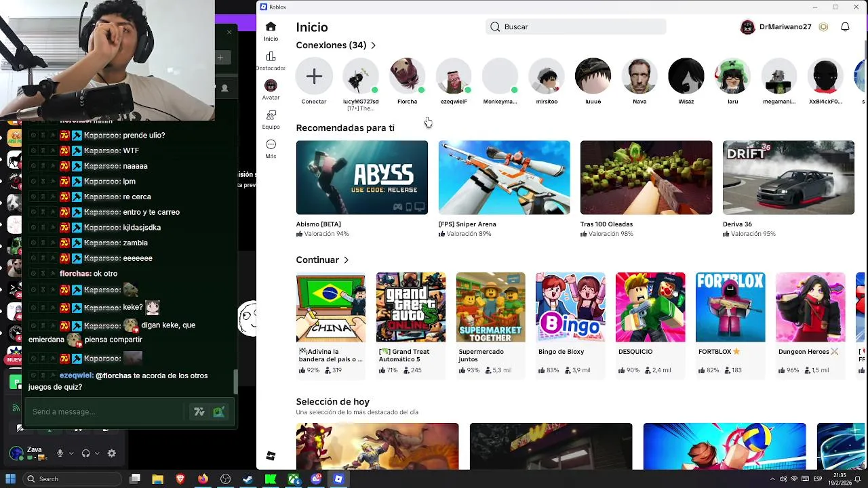
Task: Open Task View on the taskbar
Action: (x=135, y=479)
